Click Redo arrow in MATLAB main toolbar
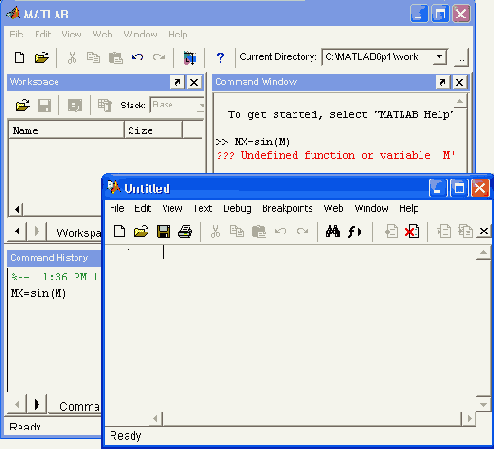Screen dimensions: 494x449 pos(159,57)
